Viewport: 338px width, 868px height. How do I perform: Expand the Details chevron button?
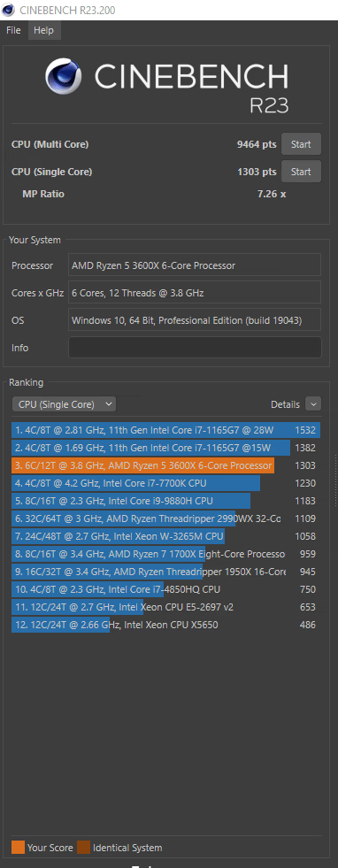(x=313, y=404)
